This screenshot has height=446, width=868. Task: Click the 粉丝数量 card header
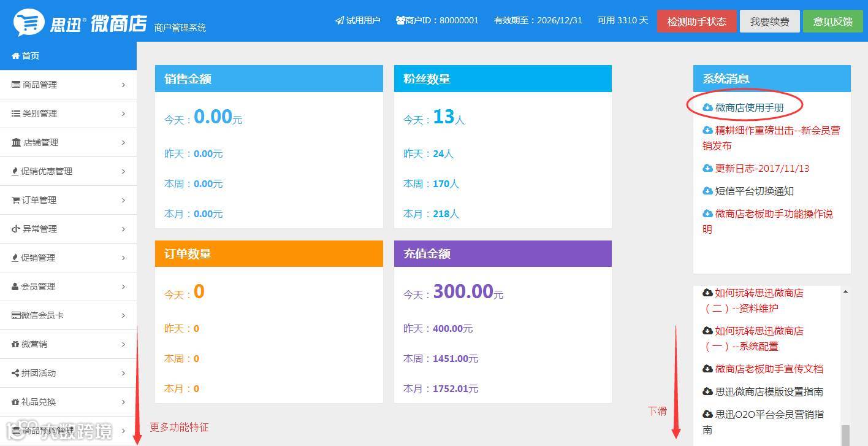coord(503,79)
